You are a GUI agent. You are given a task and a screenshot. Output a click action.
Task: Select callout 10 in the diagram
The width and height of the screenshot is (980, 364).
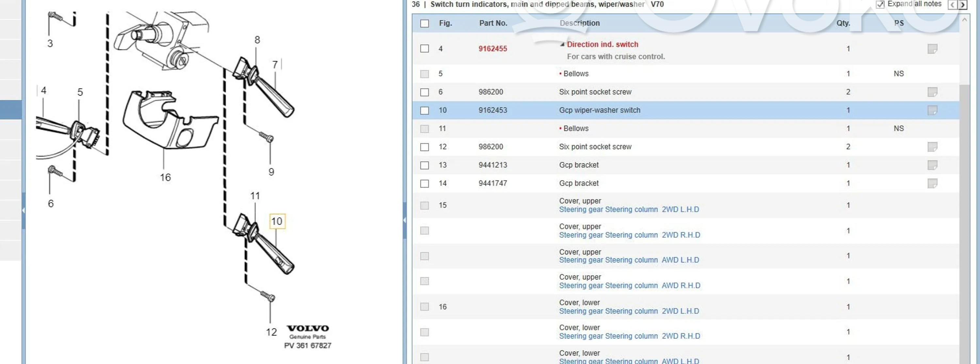click(x=277, y=221)
